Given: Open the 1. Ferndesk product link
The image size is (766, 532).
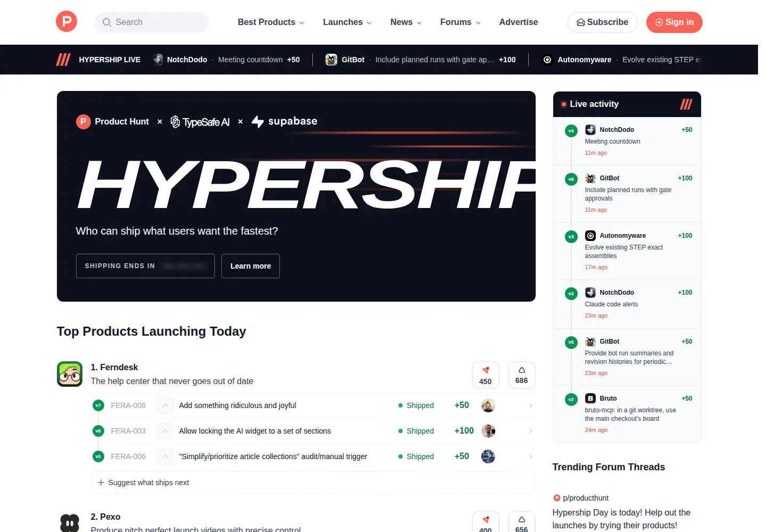Looking at the screenshot, I should [x=114, y=367].
